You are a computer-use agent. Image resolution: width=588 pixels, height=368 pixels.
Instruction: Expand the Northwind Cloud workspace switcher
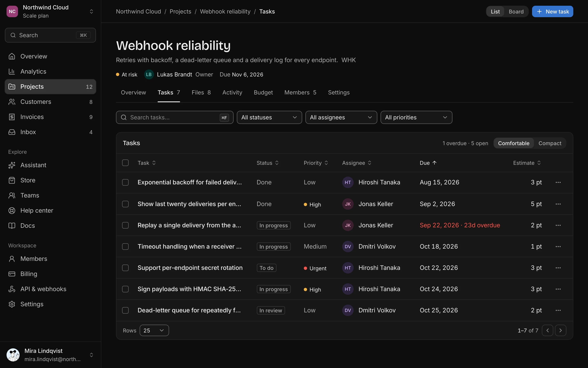coord(50,11)
